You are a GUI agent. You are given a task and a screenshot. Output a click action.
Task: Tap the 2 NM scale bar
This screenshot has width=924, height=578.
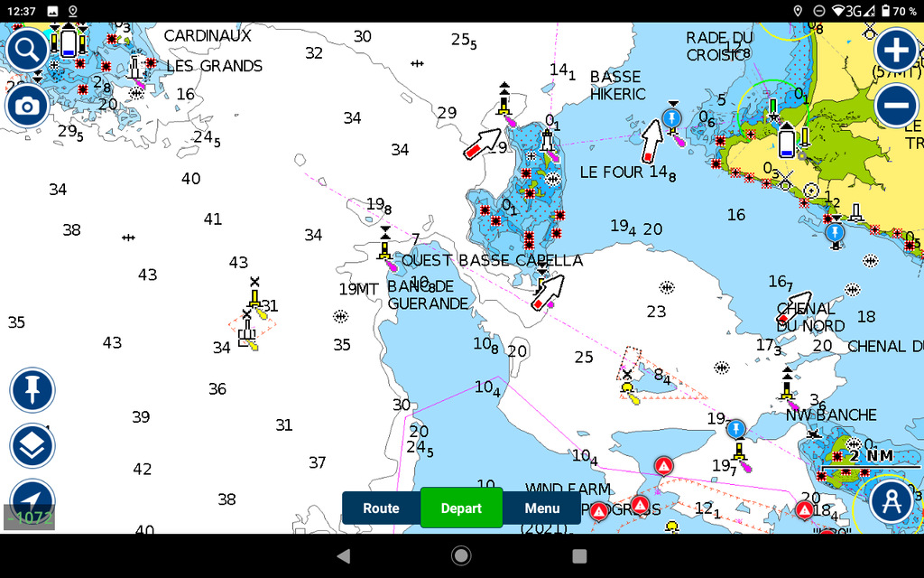click(x=871, y=460)
